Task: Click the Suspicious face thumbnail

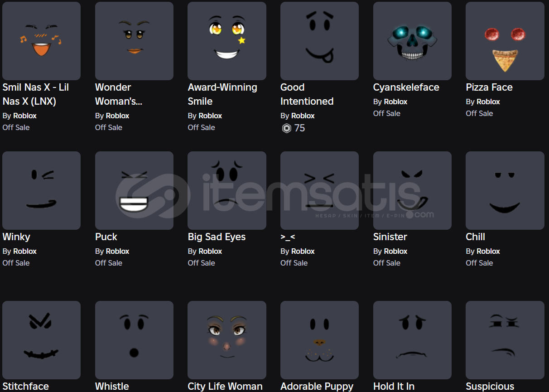Action: tap(505, 340)
